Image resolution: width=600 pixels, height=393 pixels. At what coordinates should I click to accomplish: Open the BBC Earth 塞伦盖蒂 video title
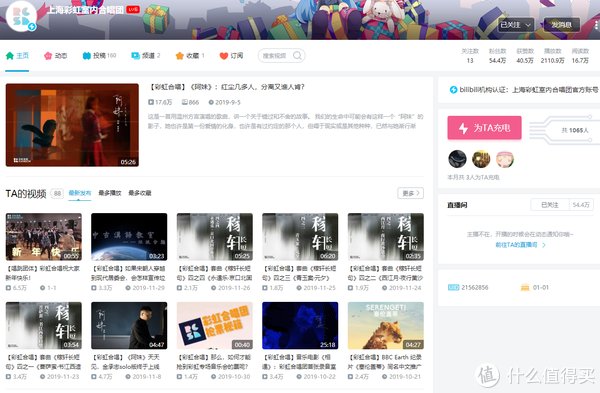[x=385, y=362]
